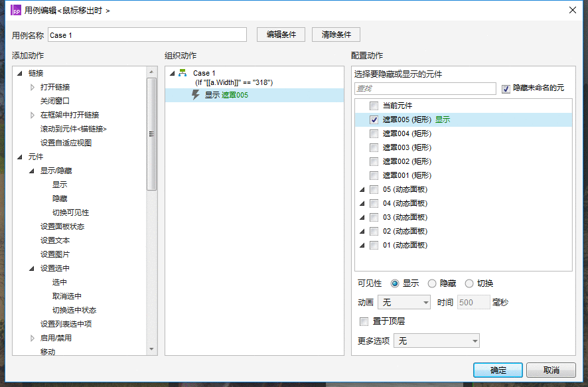
Task: Expand the 04 (动态面板) tree arrow
Action: point(362,203)
